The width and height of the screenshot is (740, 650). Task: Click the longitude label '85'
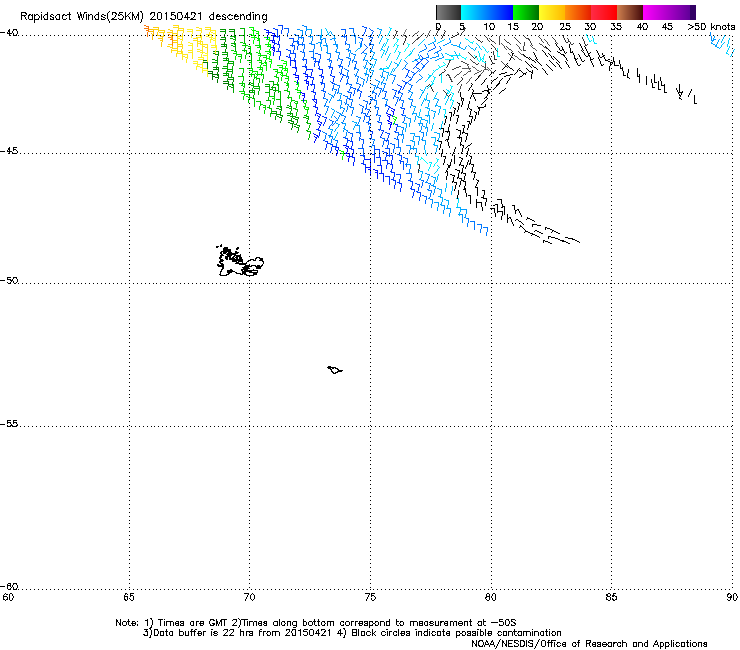tap(611, 598)
